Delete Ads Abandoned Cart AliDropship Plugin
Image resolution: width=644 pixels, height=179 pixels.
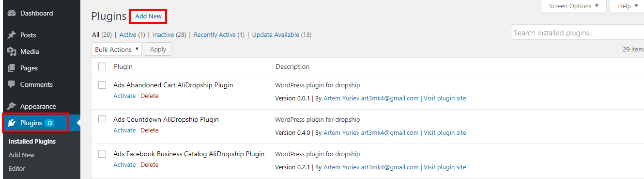(150, 96)
